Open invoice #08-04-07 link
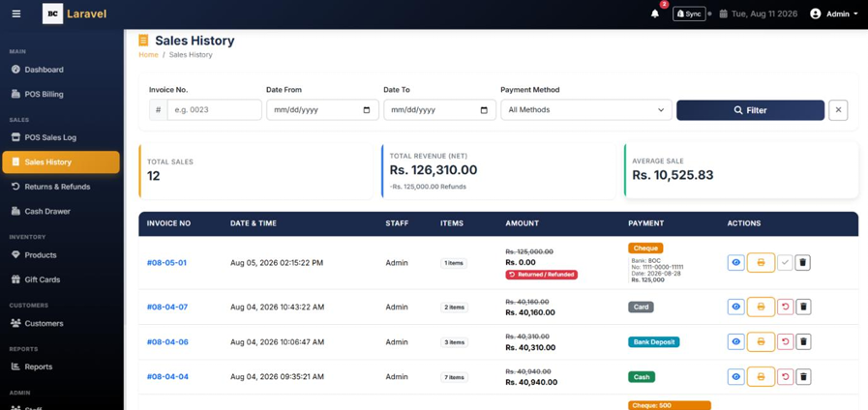 (x=167, y=307)
